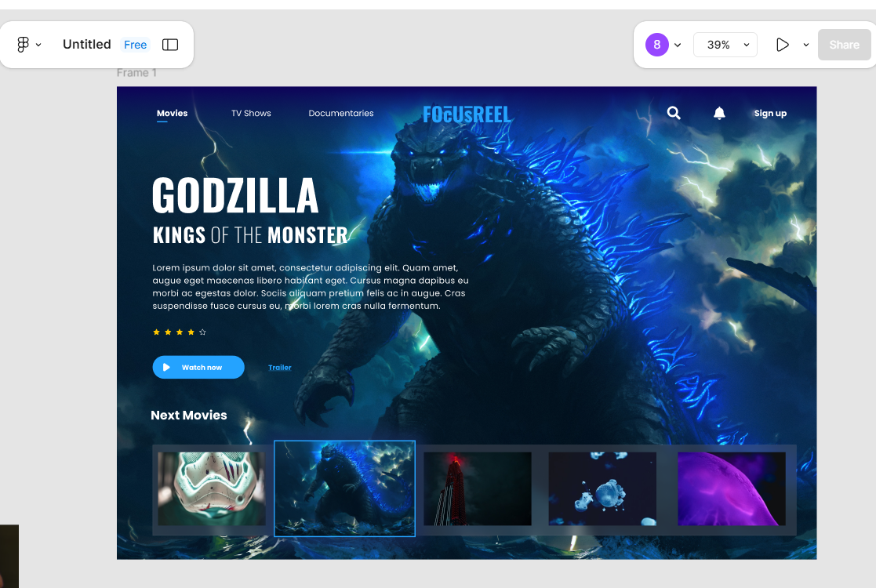Image resolution: width=876 pixels, height=588 pixels.
Task: Start the prototype presentation play icon
Action: pos(782,45)
